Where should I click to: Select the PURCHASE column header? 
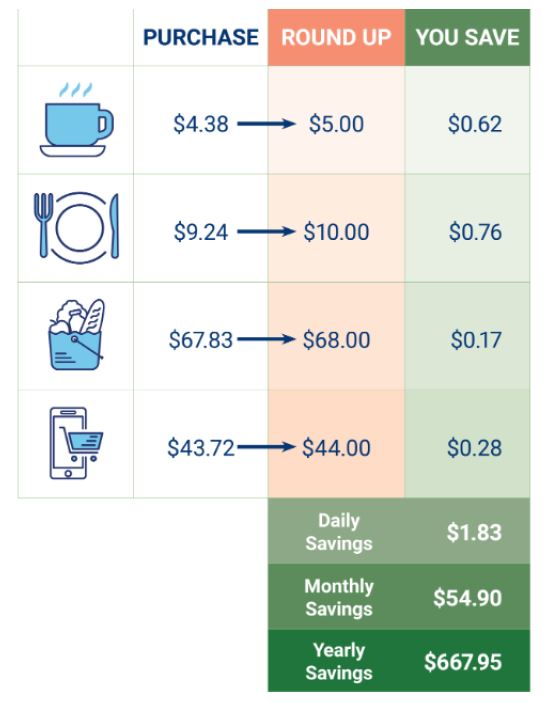(201, 37)
